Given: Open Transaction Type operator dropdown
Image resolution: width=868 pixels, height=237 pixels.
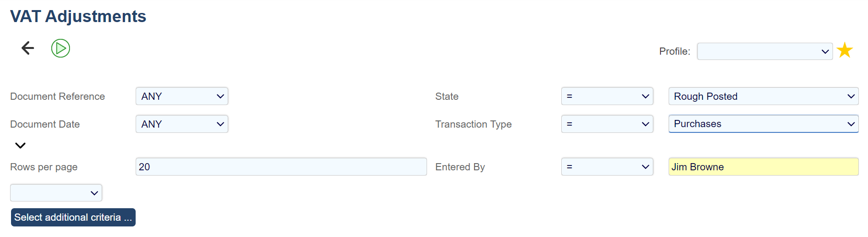Looking at the screenshot, I should (607, 124).
